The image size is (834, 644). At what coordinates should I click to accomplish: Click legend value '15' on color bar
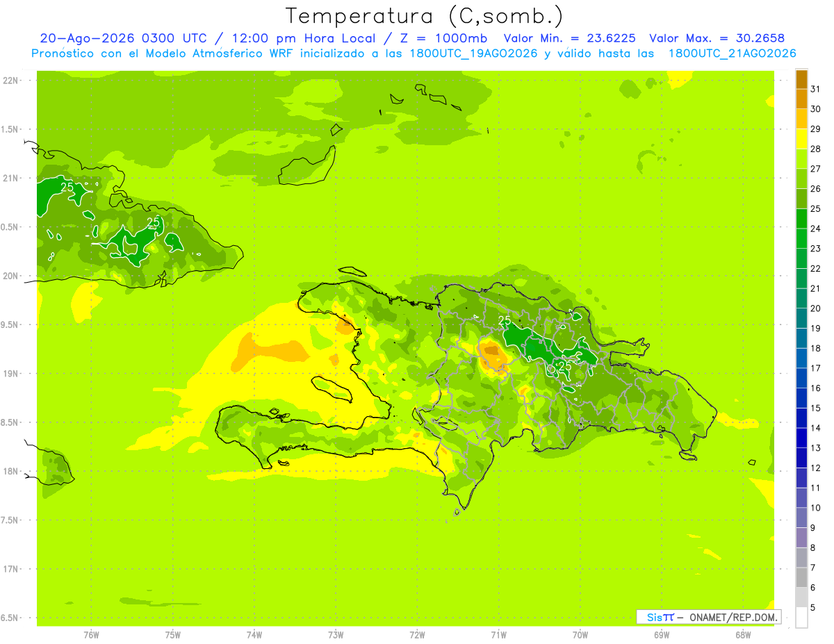pos(816,408)
